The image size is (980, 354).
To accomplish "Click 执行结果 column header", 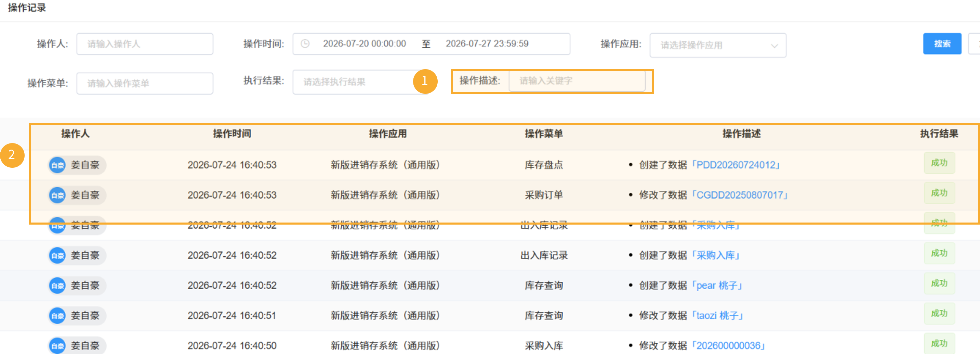I will tap(939, 134).
